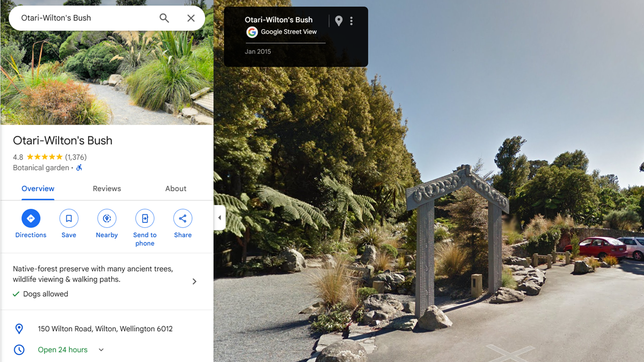Click the search magnifier icon
644x362 pixels.
tap(164, 18)
